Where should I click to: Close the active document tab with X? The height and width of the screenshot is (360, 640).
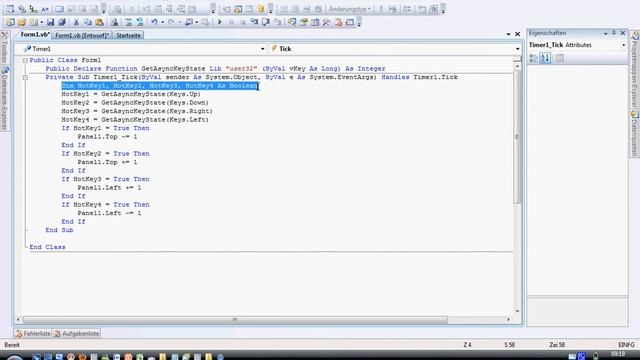(517, 34)
